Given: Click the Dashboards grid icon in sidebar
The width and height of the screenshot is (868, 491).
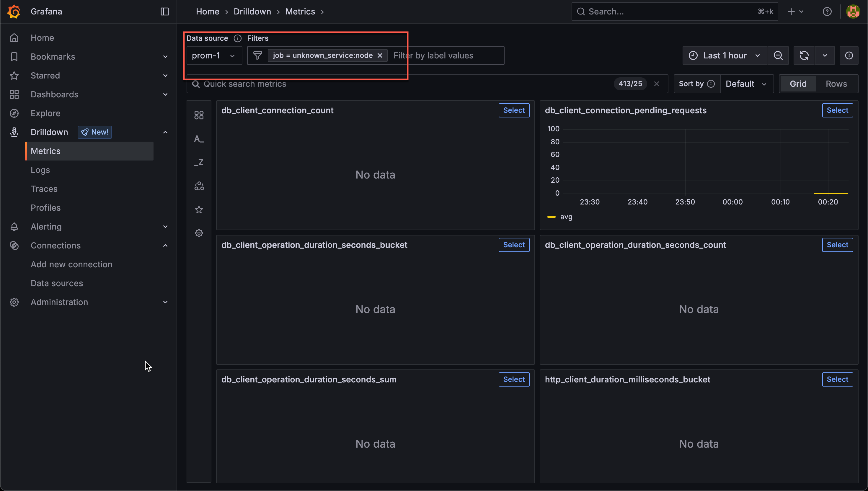Looking at the screenshot, I should coord(14,94).
